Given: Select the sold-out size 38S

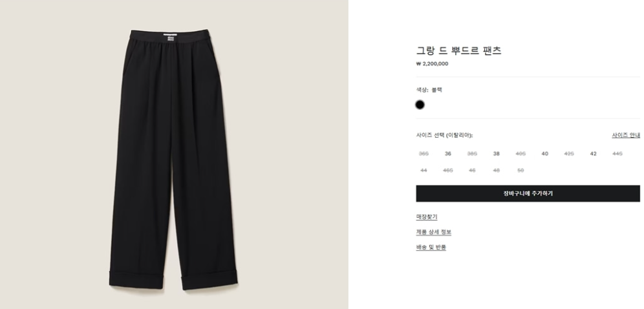Looking at the screenshot, I should [472, 154].
